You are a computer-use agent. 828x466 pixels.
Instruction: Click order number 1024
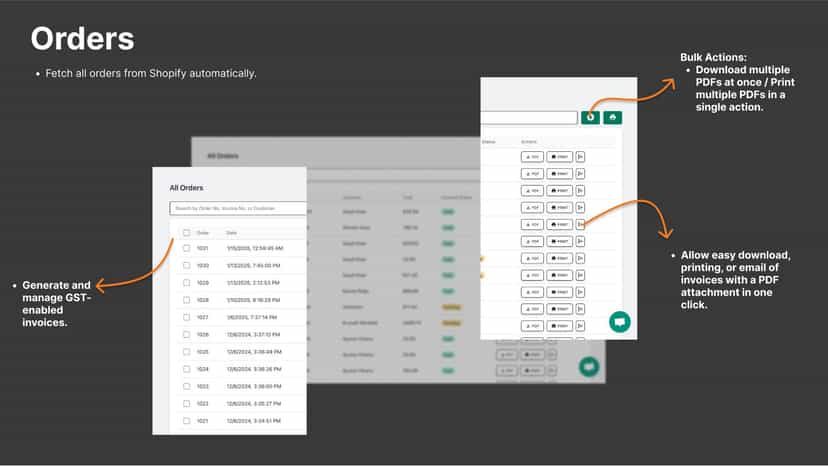point(202,369)
